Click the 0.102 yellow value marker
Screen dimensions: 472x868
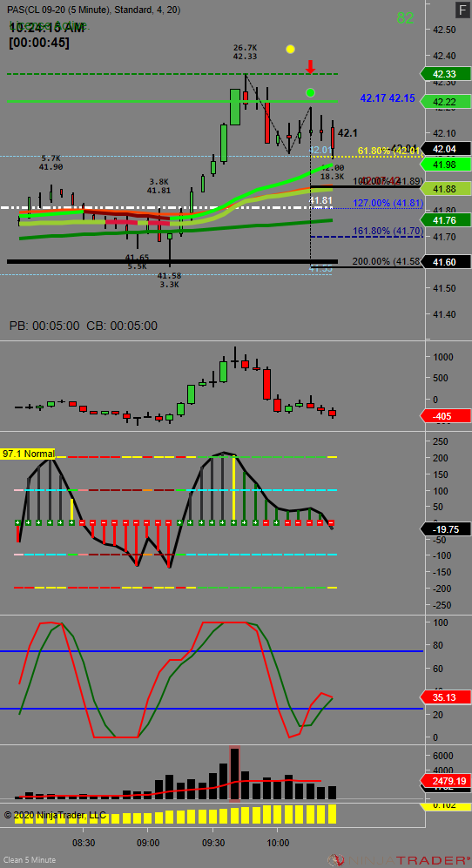tap(447, 806)
